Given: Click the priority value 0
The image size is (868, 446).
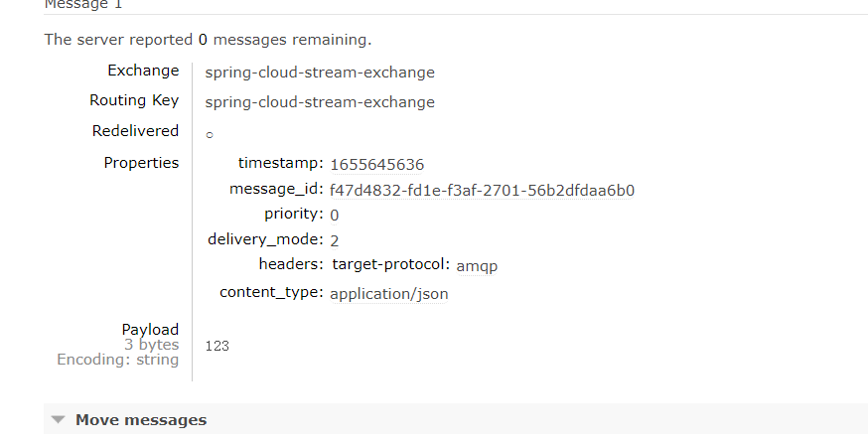Looking at the screenshot, I should (335, 216).
